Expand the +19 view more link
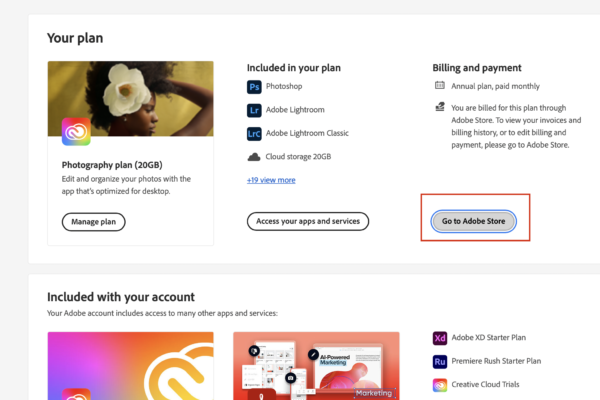Screen dimensions: 600x400 [271, 180]
